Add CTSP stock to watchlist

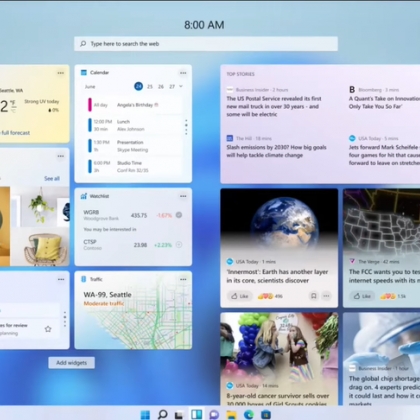point(179,245)
